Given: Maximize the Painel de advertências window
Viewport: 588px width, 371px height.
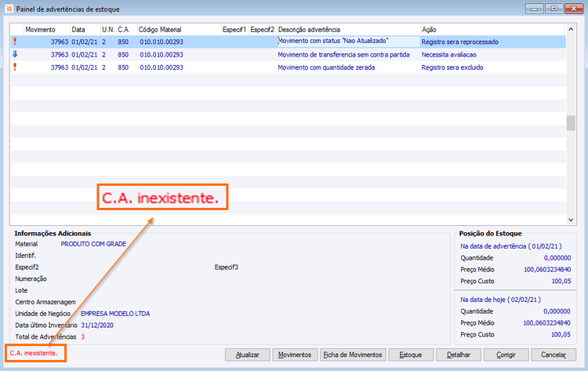Looking at the screenshot, I should click(x=554, y=9).
